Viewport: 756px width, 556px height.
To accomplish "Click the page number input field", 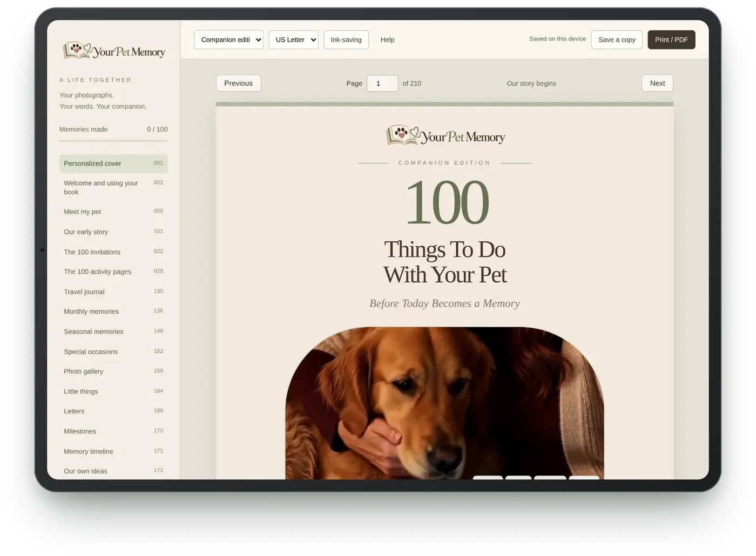I will pos(382,83).
